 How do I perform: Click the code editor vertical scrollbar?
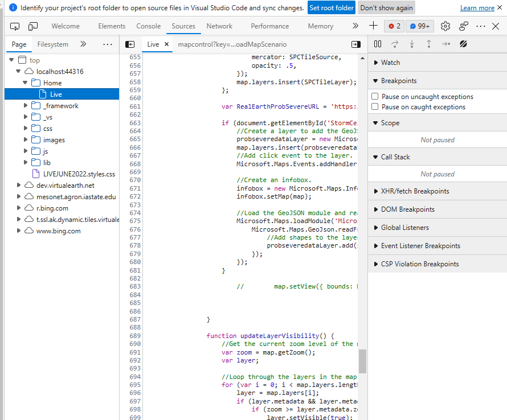[x=362, y=361]
